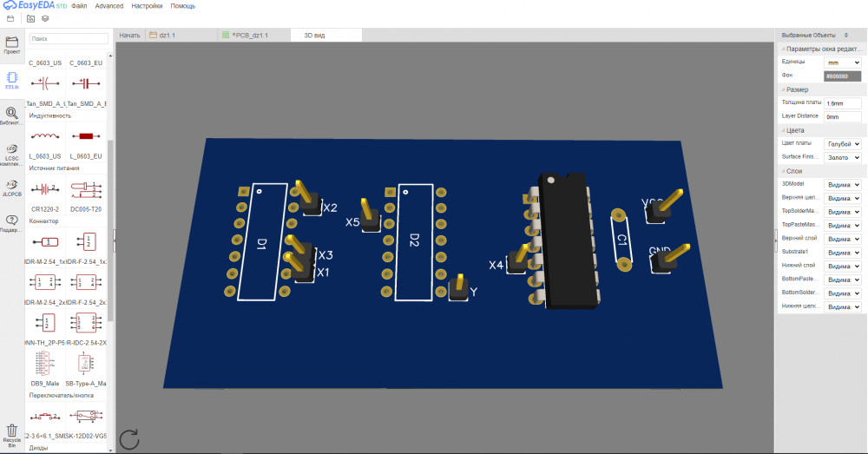Open the Проект panel in left sidebar
Screen dimensions: 868x454
tap(12, 45)
